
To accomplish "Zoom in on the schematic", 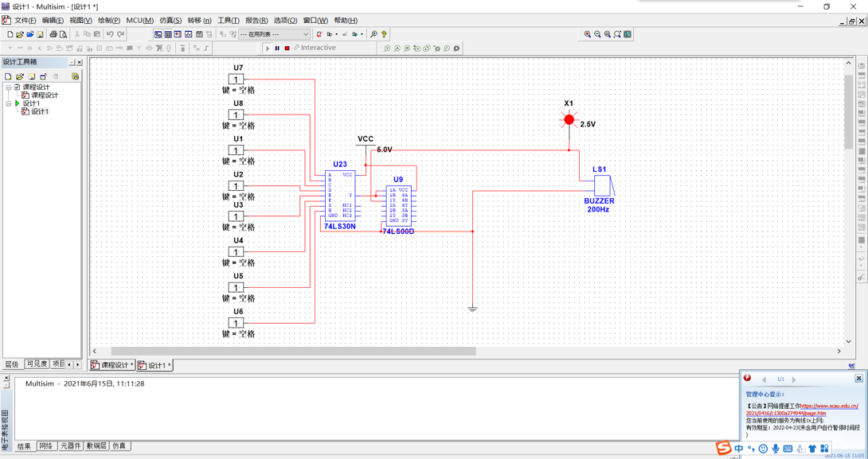I will [x=588, y=34].
